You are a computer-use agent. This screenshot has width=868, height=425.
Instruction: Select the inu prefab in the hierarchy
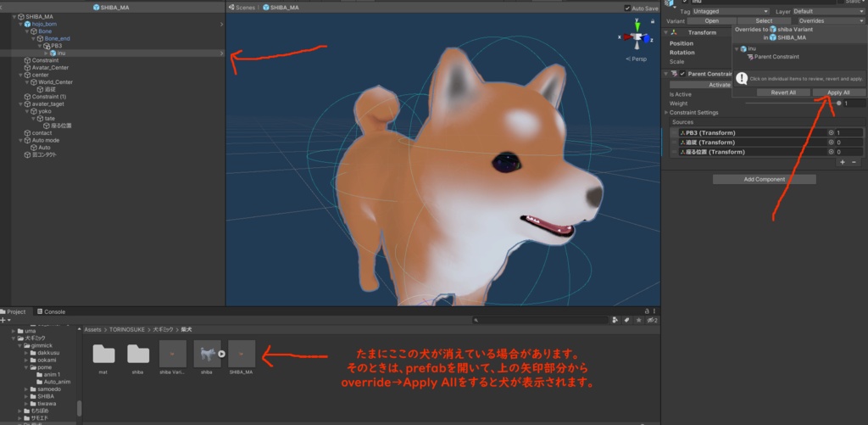(x=61, y=53)
